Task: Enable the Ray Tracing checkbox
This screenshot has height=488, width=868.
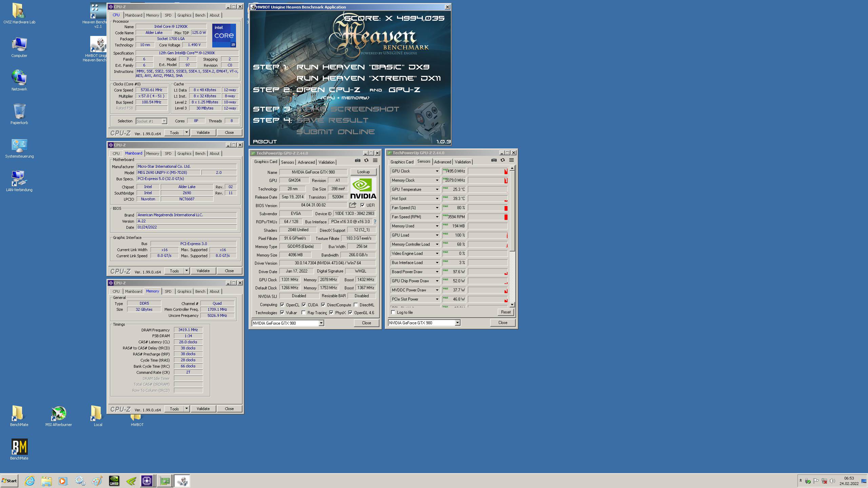Action: tap(303, 312)
